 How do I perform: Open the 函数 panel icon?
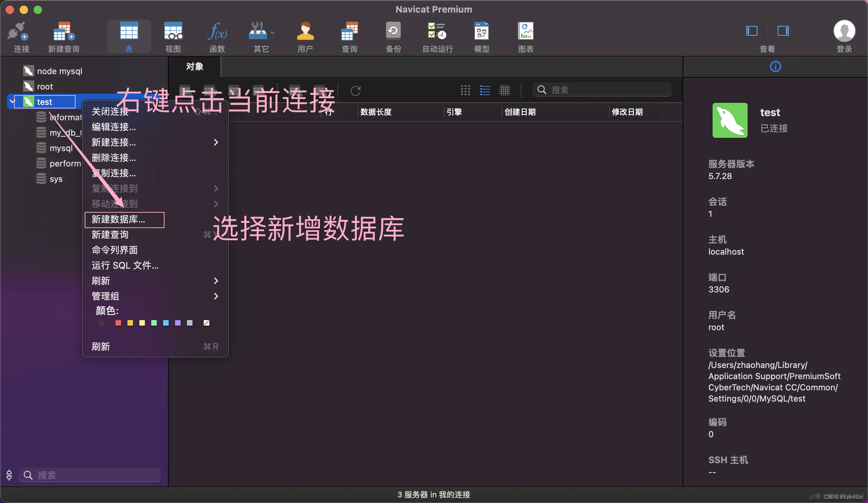[217, 36]
